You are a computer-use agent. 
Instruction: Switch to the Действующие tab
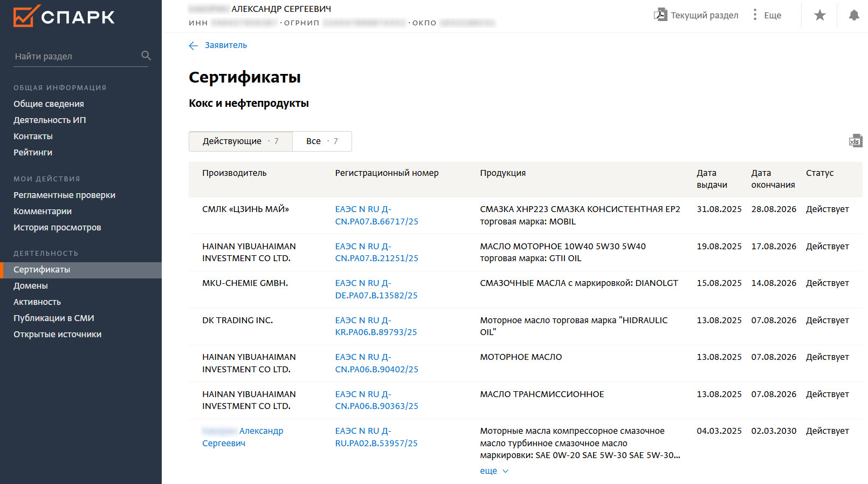click(240, 141)
